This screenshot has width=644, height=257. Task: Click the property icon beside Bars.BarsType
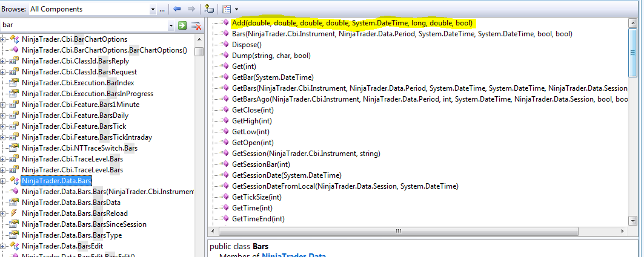(x=15, y=235)
